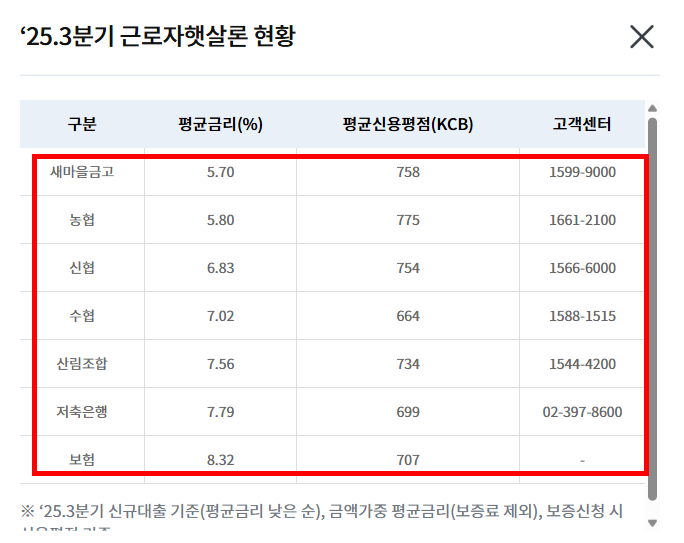Click the 7.02 average rate value
This screenshot has height=543, width=684.
[x=220, y=316]
